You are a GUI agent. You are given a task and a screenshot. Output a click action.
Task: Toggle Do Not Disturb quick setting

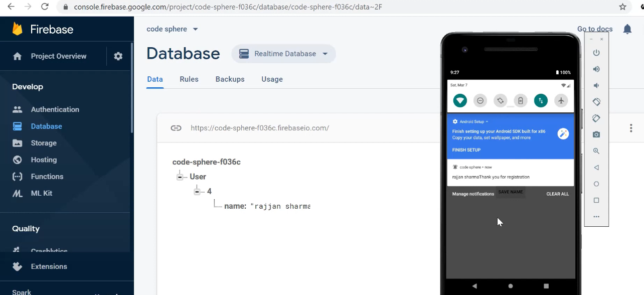(x=480, y=101)
